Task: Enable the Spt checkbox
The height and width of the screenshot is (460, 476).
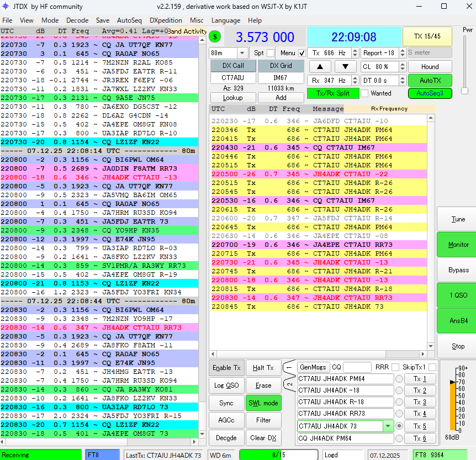Action: tap(271, 53)
